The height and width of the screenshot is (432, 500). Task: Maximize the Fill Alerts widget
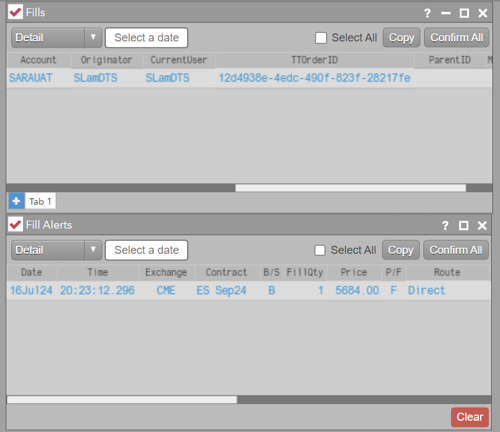464,226
